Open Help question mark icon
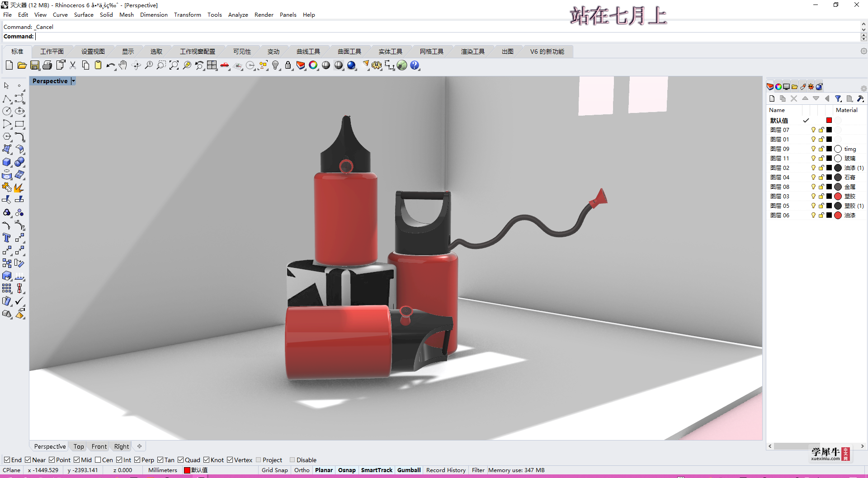The height and width of the screenshot is (478, 868). 415,66
